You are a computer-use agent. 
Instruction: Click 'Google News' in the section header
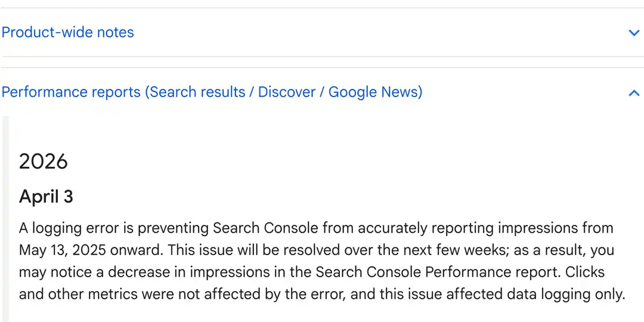click(373, 92)
